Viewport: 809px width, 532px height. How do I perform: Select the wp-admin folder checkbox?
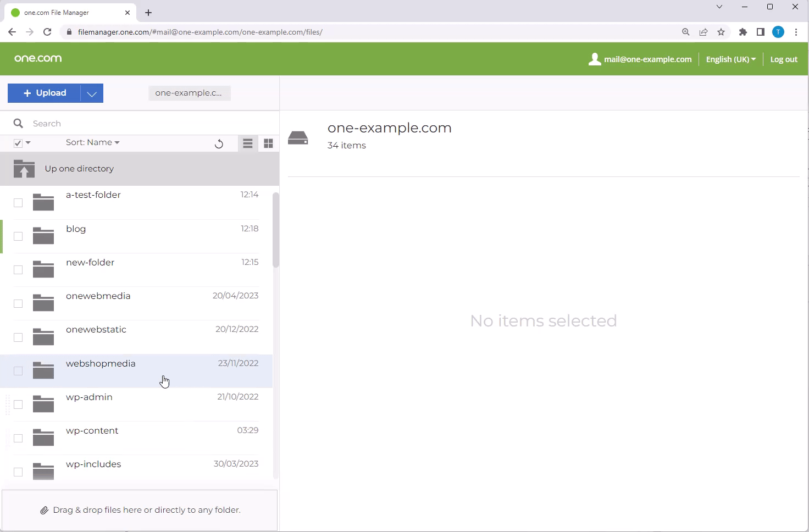tap(18, 404)
